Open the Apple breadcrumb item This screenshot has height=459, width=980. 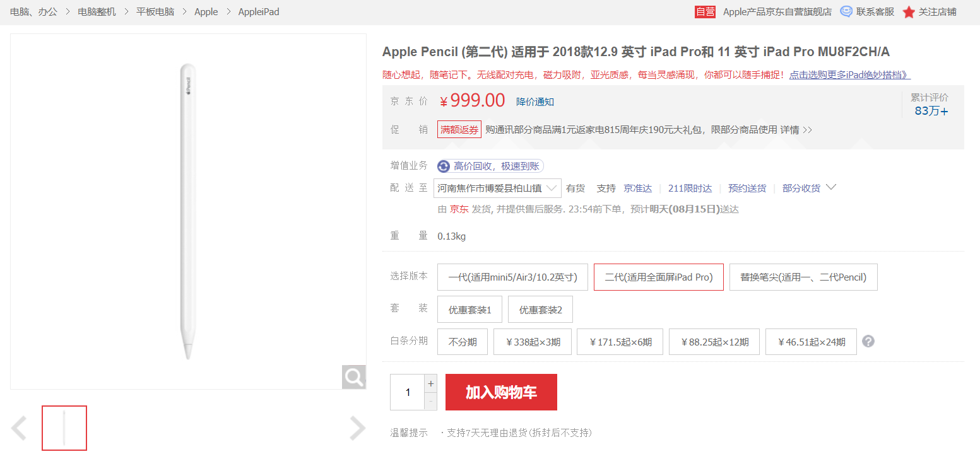click(x=206, y=11)
